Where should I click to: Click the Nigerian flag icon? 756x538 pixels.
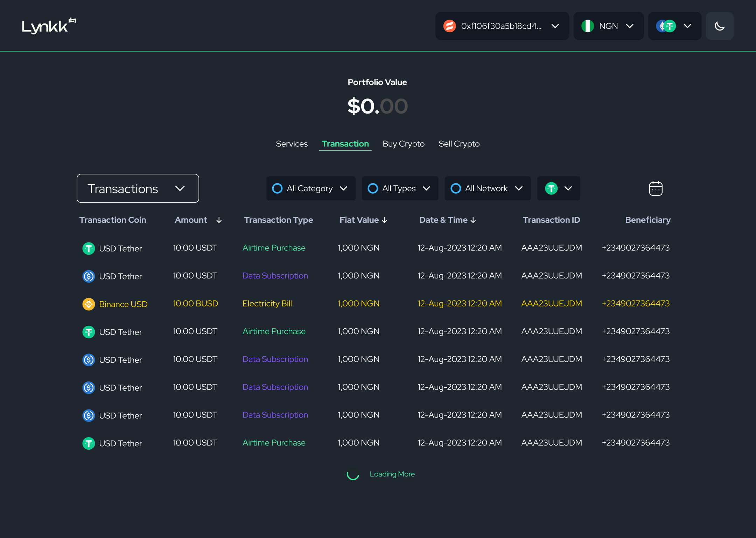(588, 26)
